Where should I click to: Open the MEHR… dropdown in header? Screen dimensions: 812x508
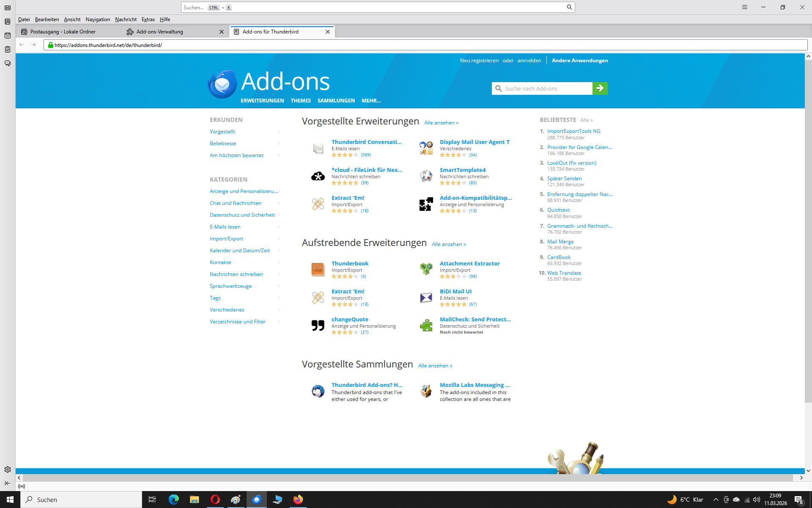tap(371, 101)
